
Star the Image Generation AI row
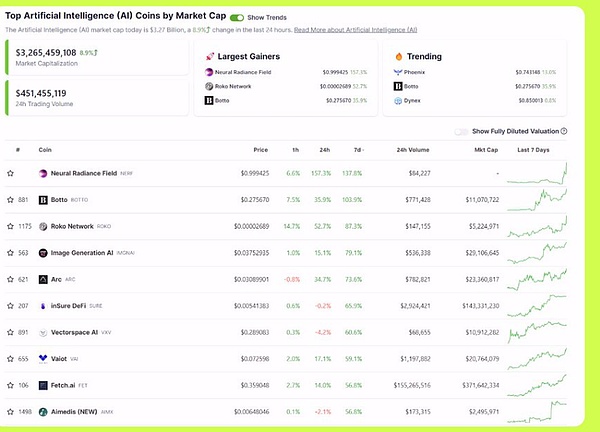tap(11, 252)
